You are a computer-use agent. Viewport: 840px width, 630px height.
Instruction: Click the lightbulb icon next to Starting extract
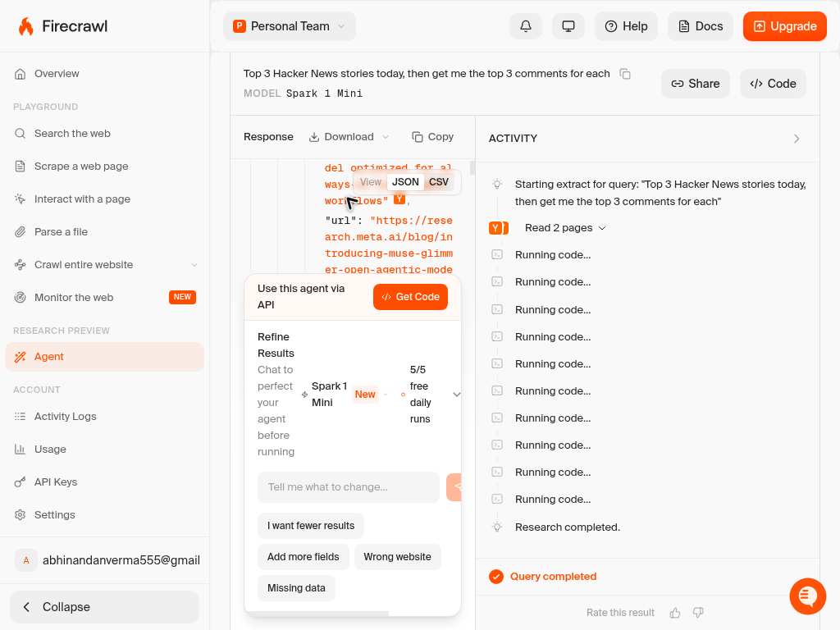[497, 185]
